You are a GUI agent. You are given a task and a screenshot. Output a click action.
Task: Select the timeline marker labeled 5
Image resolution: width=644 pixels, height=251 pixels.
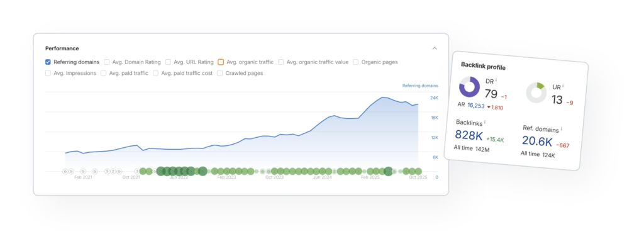point(107,171)
